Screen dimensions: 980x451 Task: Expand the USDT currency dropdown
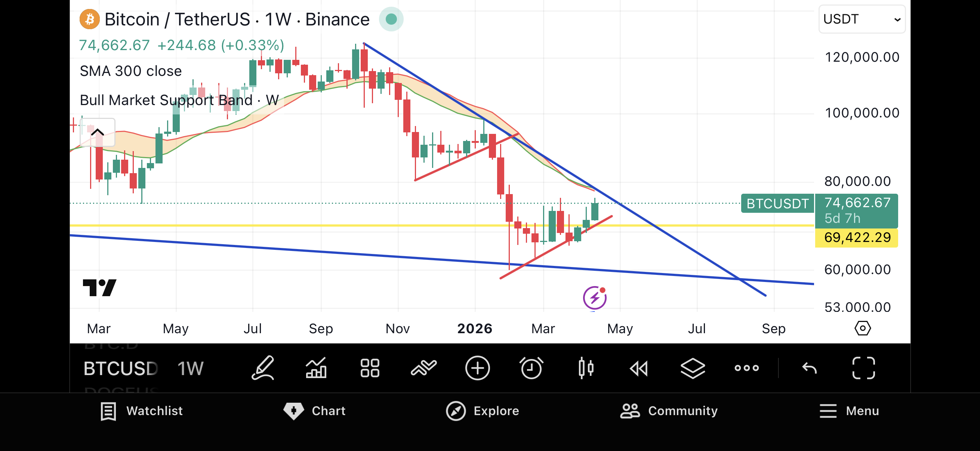tap(861, 19)
